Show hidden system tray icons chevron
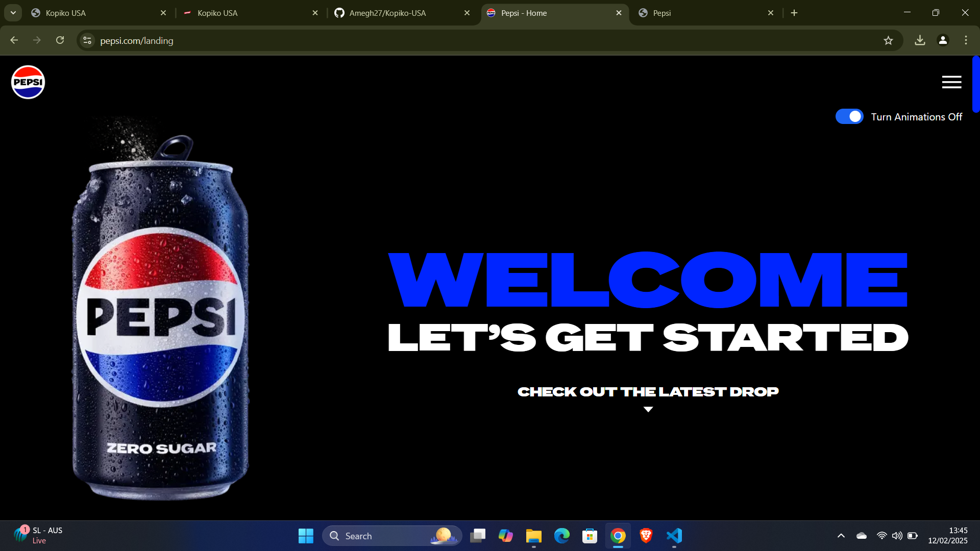This screenshot has height=551, width=980. tap(841, 536)
